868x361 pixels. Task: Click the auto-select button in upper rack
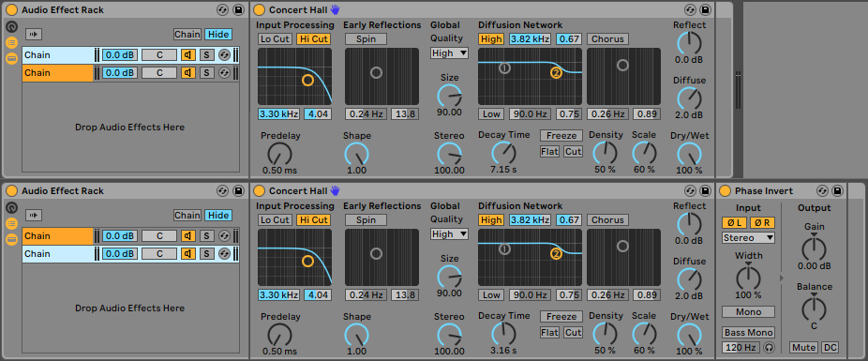point(34,35)
